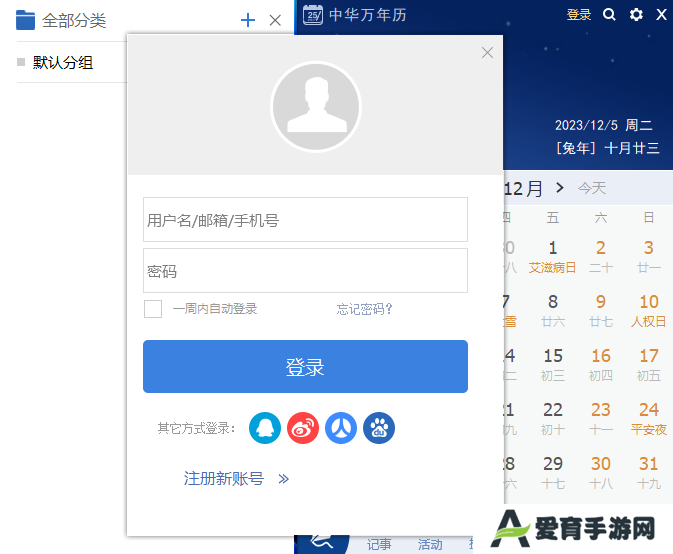The width and height of the screenshot is (673, 554).
Task: Focus the 密码 password field
Action: (305, 270)
